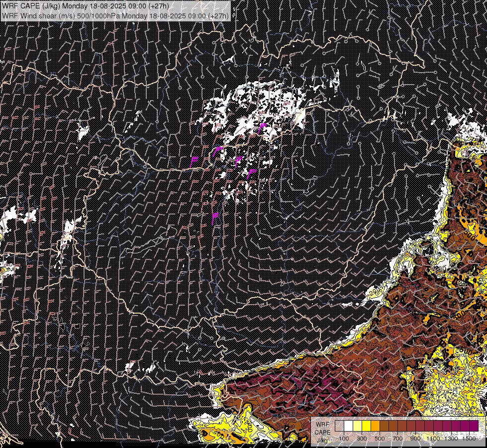The height and width of the screenshot is (448, 487).
Task: Click the WRF CAPE title line
Action: coord(85,6)
